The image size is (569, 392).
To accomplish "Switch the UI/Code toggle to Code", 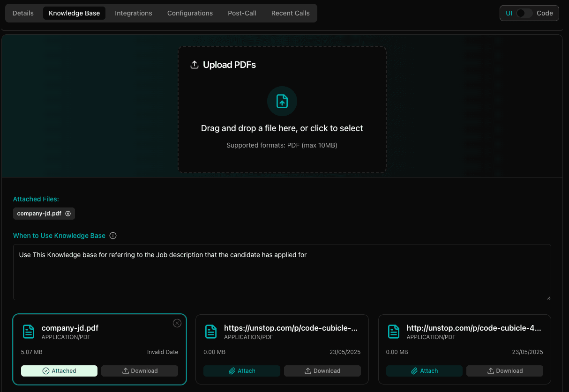I will point(524,13).
